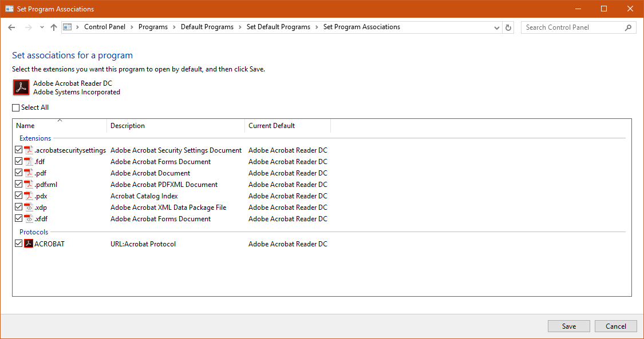Uncheck the .fdf extension checkbox
This screenshot has height=339, width=644.
pyautogui.click(x=18, y=162)
